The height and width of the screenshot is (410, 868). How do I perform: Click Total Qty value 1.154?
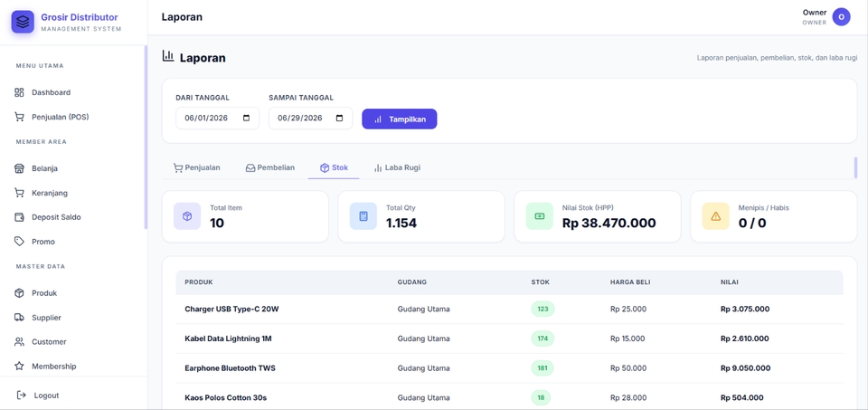pos(401,224)
